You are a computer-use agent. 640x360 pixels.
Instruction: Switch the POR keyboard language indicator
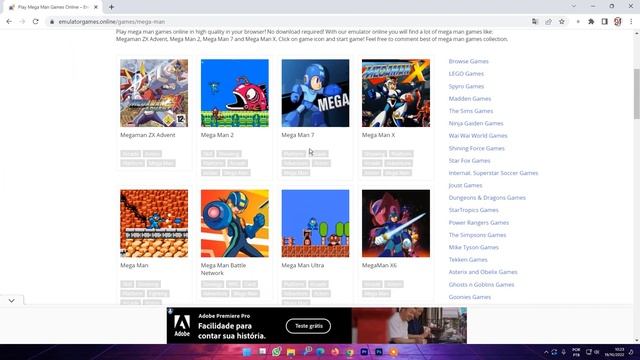pyautogui.click(x=576, y=352)
